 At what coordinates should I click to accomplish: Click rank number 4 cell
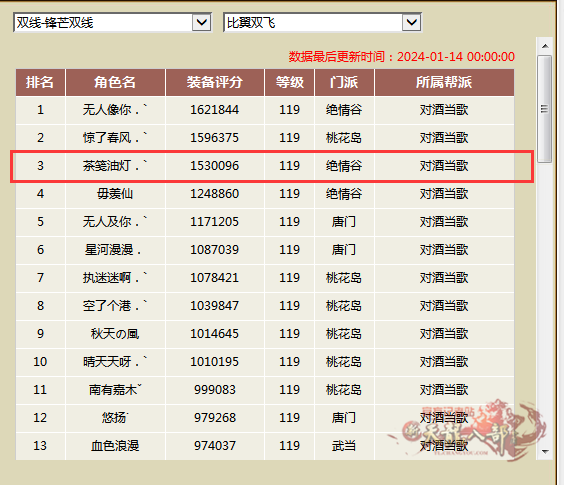point(40,194)
